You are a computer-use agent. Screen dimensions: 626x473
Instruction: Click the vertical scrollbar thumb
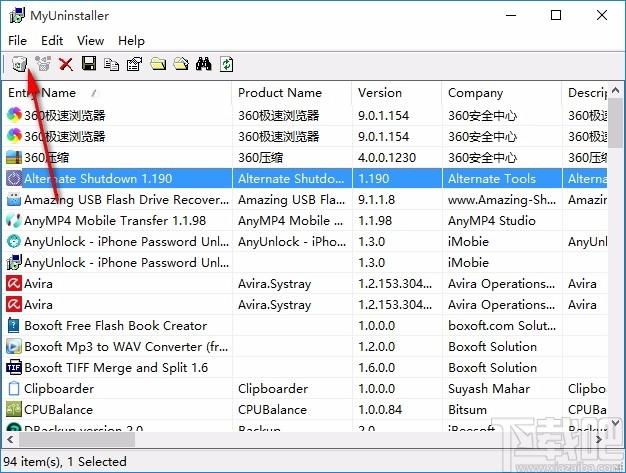[616, 122]
